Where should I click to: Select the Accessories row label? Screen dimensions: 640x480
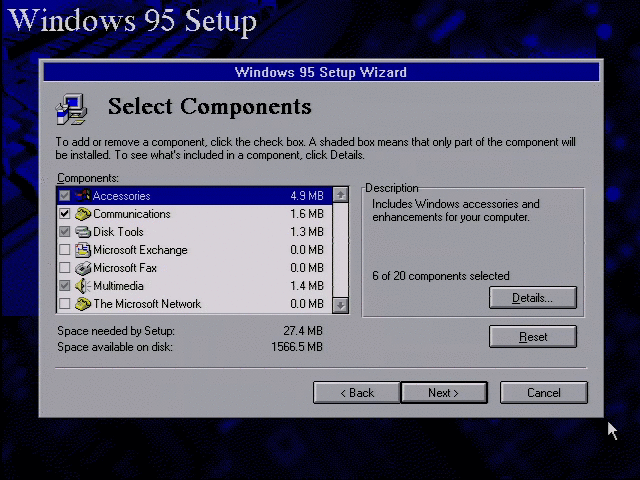tap(122, 196)
